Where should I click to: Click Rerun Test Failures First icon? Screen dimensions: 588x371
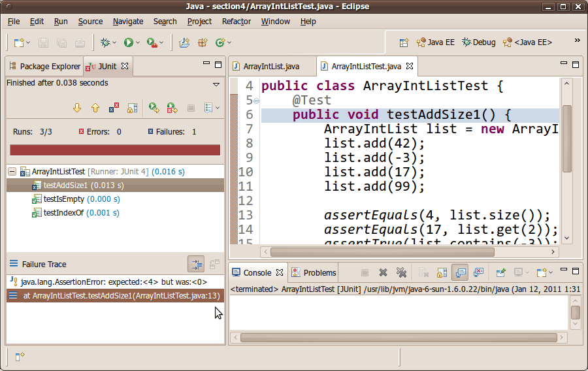172,108
